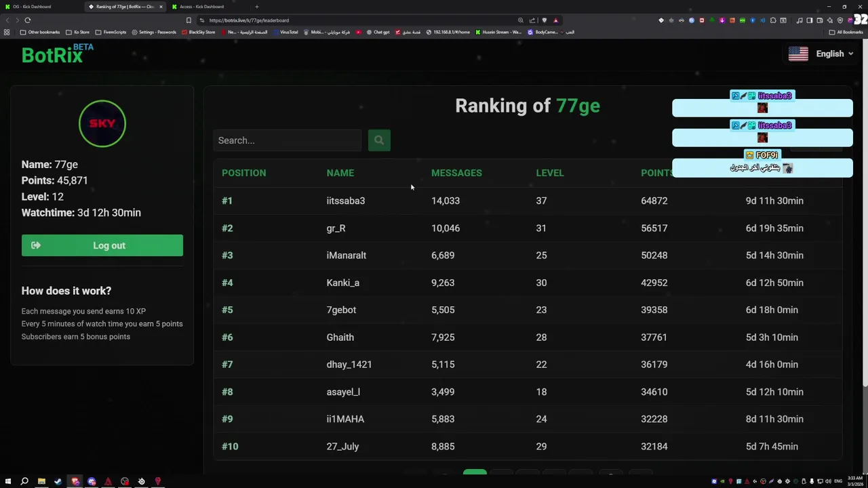Open BodyCame bookmark
Screen dimensions: 868x488
pyautogui.click(x=543, y=32)
